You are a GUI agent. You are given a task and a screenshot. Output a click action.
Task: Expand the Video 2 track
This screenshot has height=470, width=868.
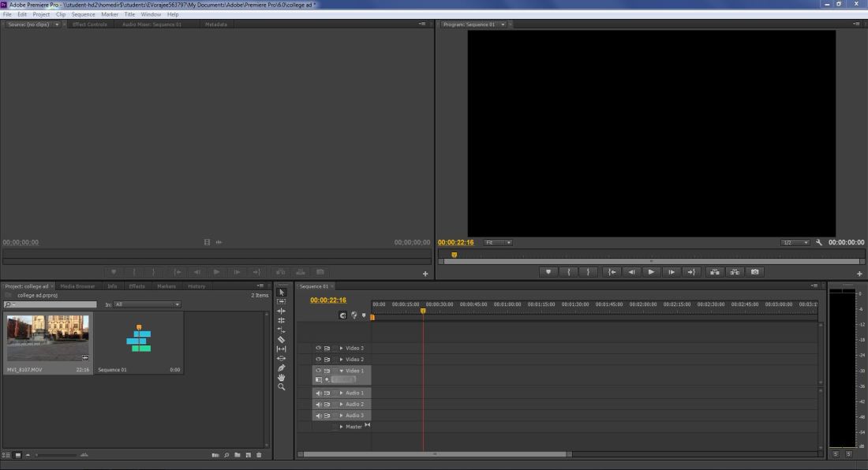(342, 360)
